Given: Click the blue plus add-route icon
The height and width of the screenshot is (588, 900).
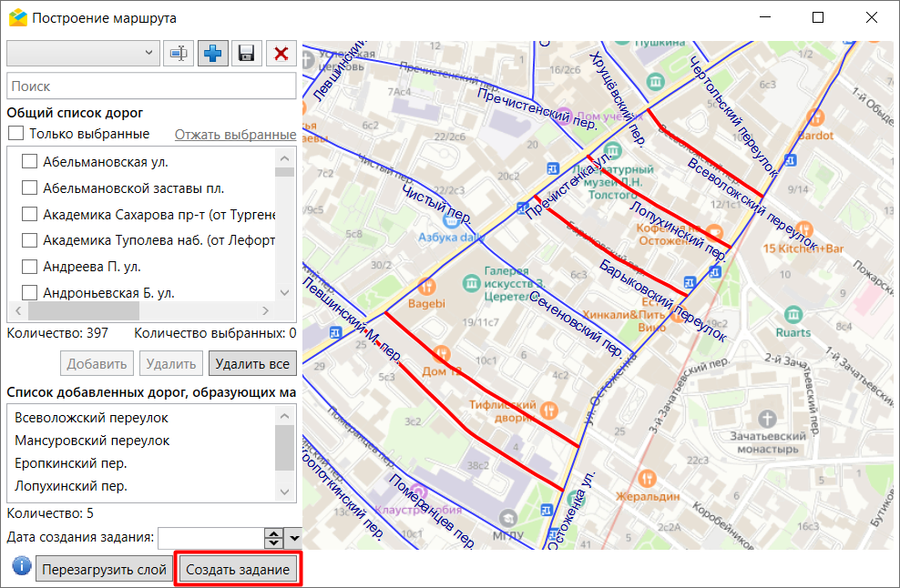Looking at the screenshot, I should [x=212, y=54].
